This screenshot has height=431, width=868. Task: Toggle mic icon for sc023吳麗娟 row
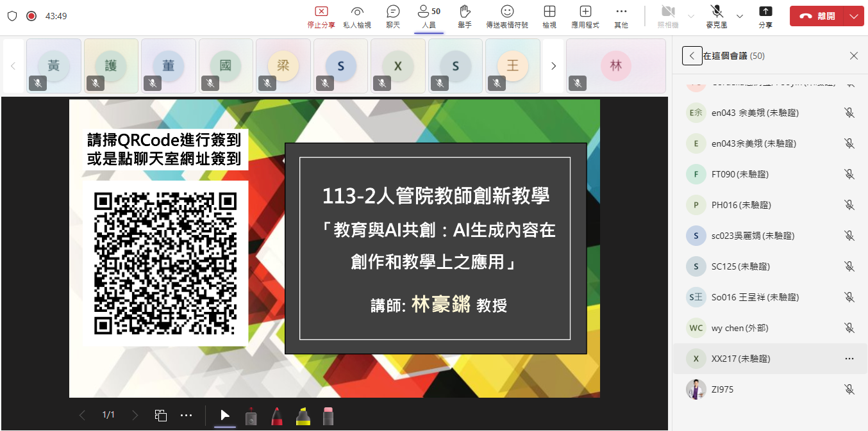coord(849,236)
